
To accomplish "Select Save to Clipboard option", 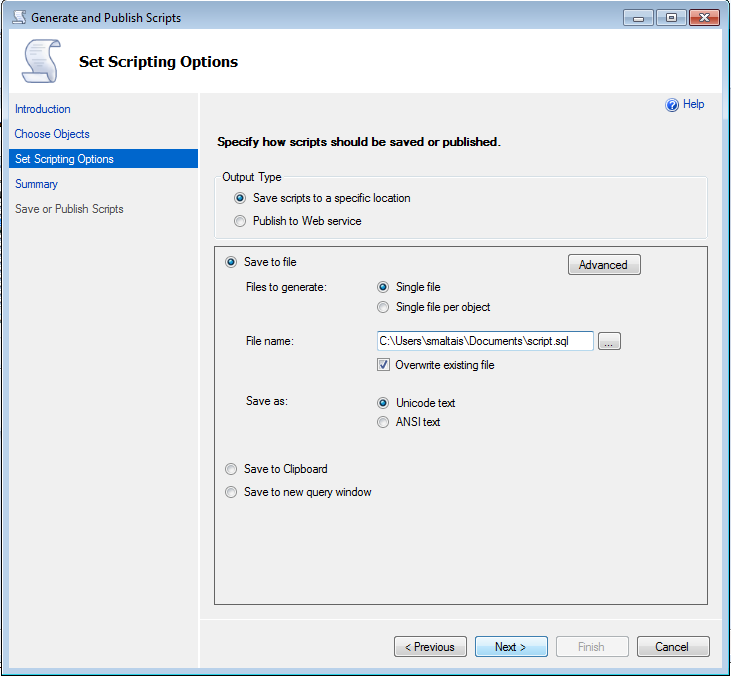I will (x=231, y=469).
